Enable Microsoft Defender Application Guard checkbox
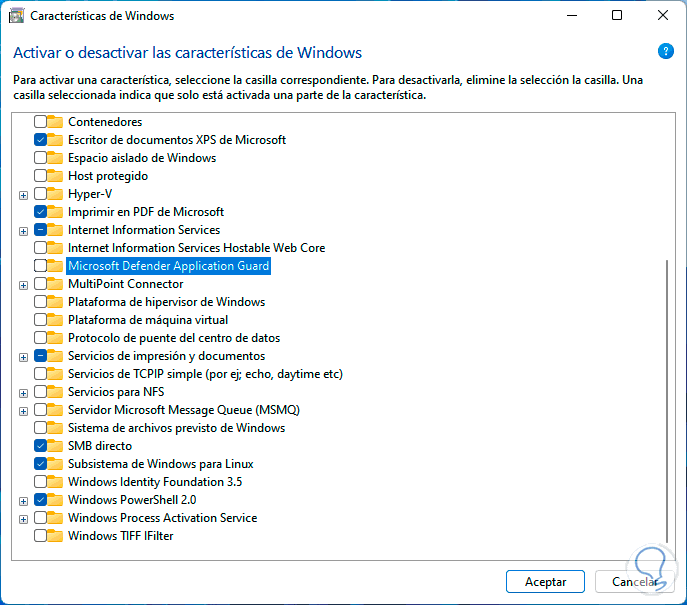Image resolution: width=687 pixels, height=605 pixels. [x=40, y=265]
